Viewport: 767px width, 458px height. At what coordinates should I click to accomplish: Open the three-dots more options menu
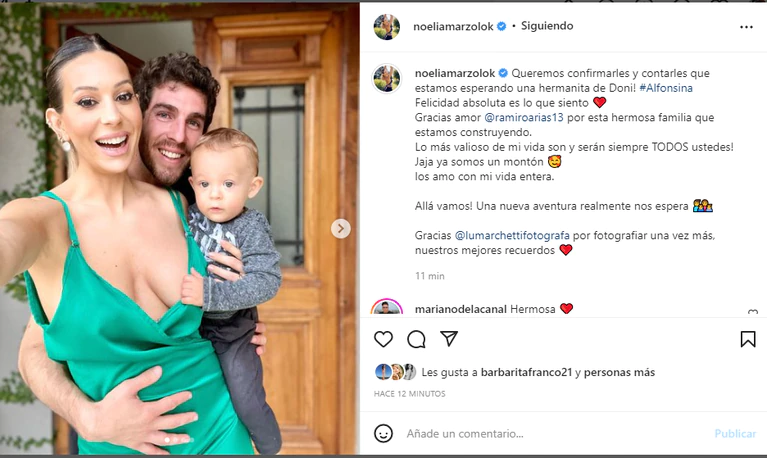click(x=746, y=27)
